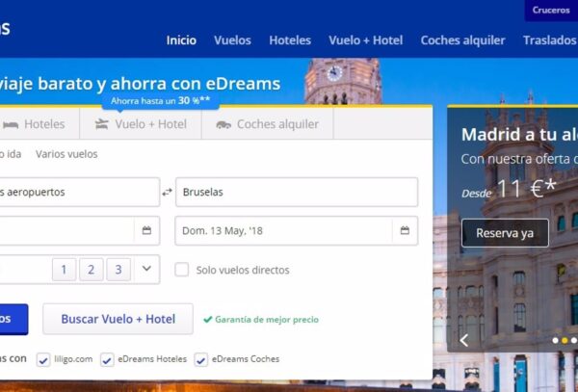Open the Vuelos menu item

[232, 40]
